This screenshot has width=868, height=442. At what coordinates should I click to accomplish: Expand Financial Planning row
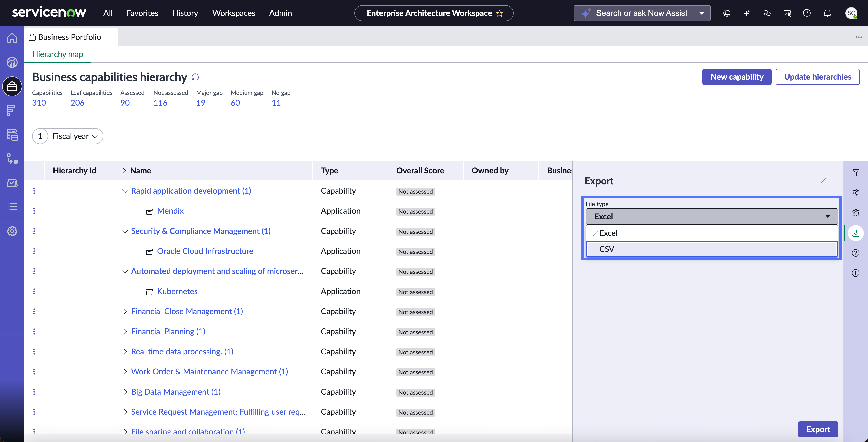125,331
